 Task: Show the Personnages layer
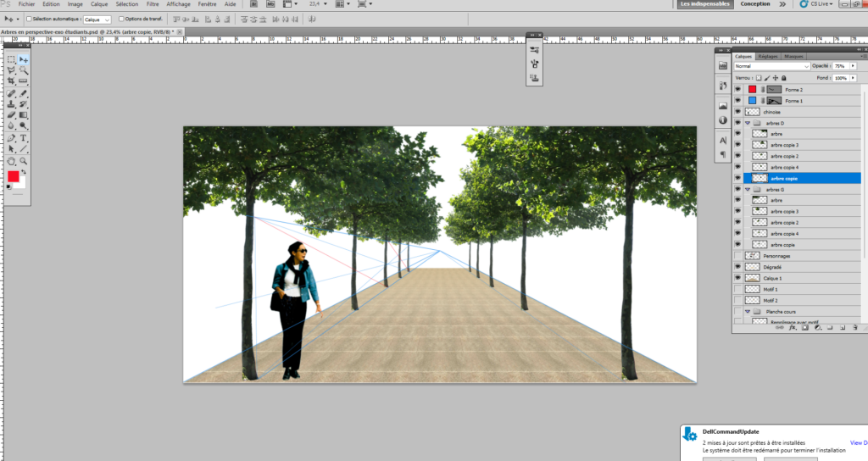[x=737, y=256]
